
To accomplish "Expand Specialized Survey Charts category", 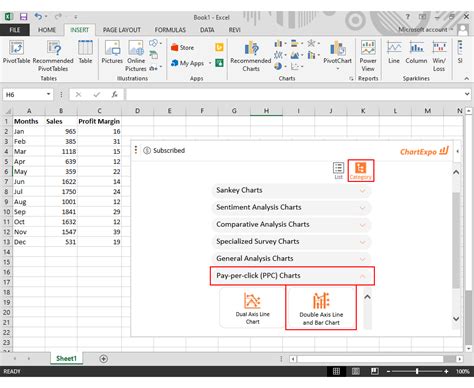I will [291, 241].
